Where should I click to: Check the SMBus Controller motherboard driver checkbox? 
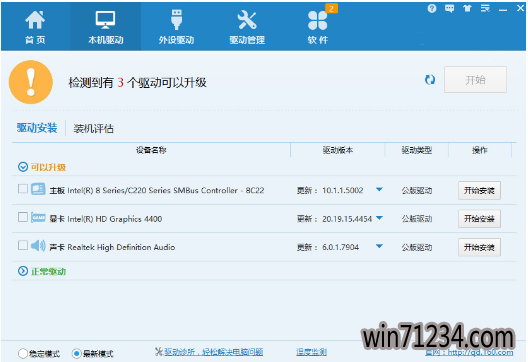[23, 189]
